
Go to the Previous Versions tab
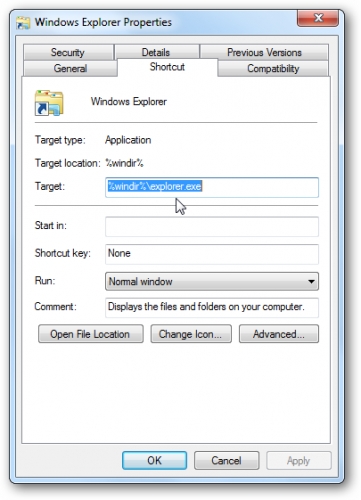coord(264,52)
